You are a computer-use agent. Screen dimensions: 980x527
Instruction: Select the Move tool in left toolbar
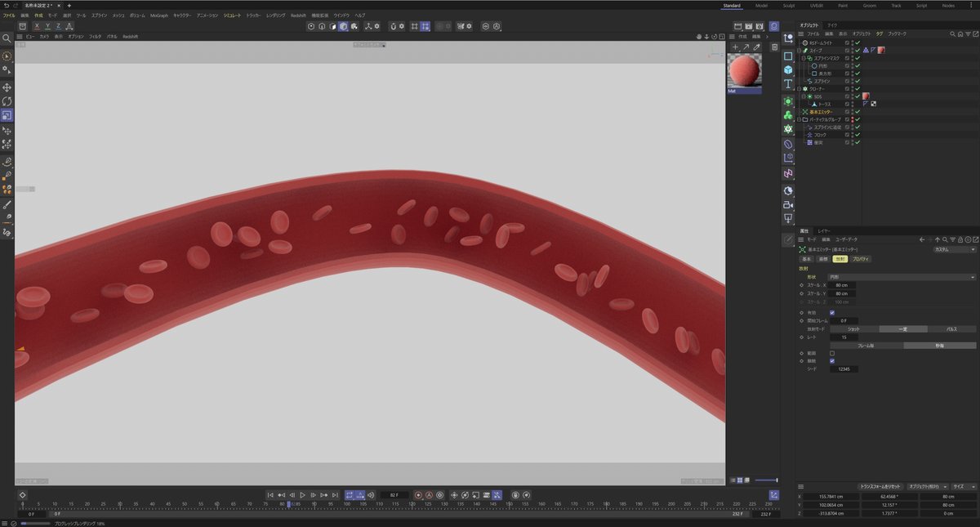point(7,87)
